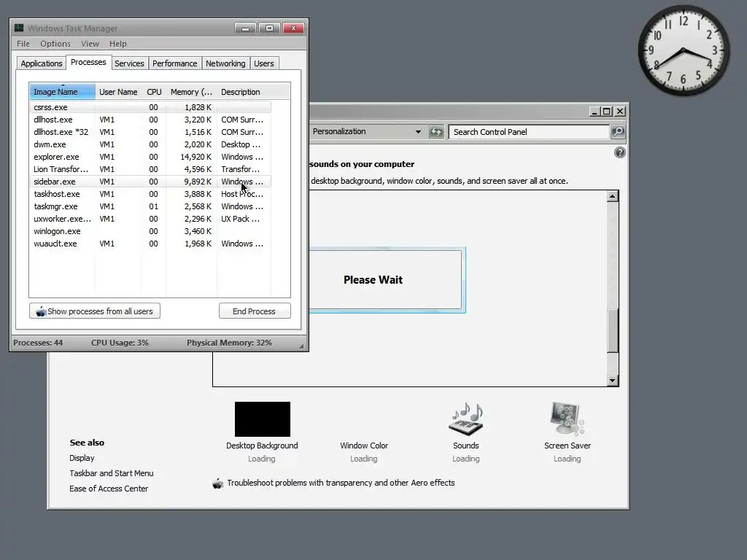Click the 14,920 K memory value
This screenshot has width=747, height=560.
(x=196, y=157)
